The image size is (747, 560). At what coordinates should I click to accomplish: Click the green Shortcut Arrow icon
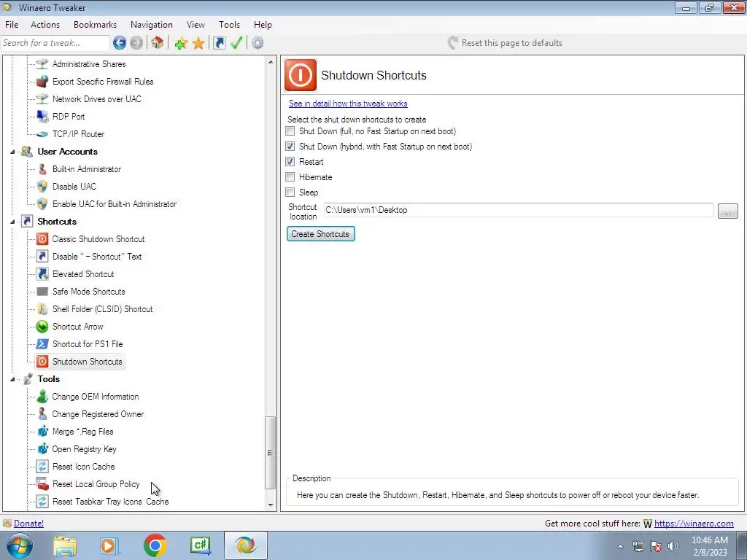coord(42,326)
